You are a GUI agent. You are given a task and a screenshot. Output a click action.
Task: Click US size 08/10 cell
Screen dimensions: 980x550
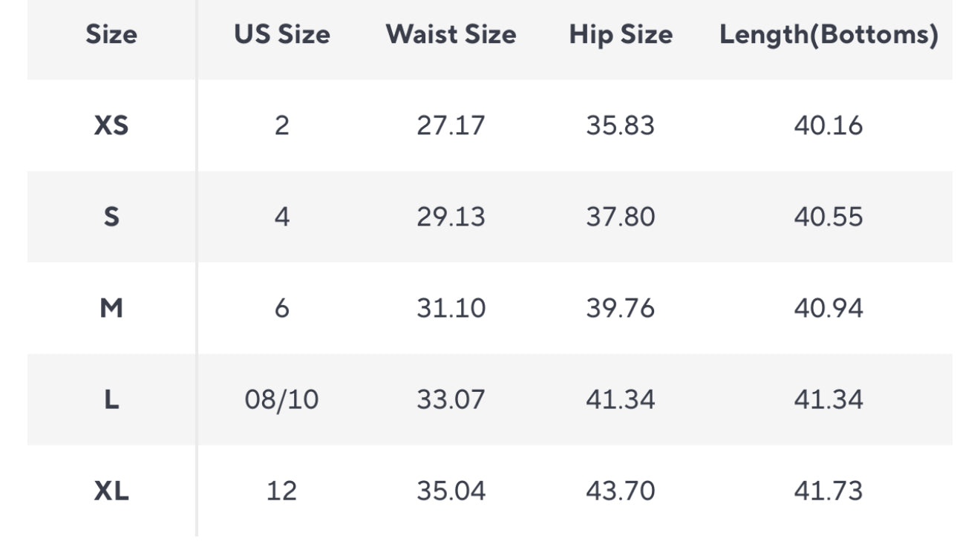tap(282, 399)
